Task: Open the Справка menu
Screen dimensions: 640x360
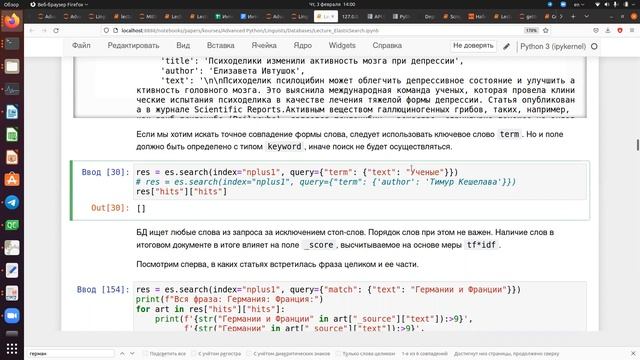Action: [387, 46]
